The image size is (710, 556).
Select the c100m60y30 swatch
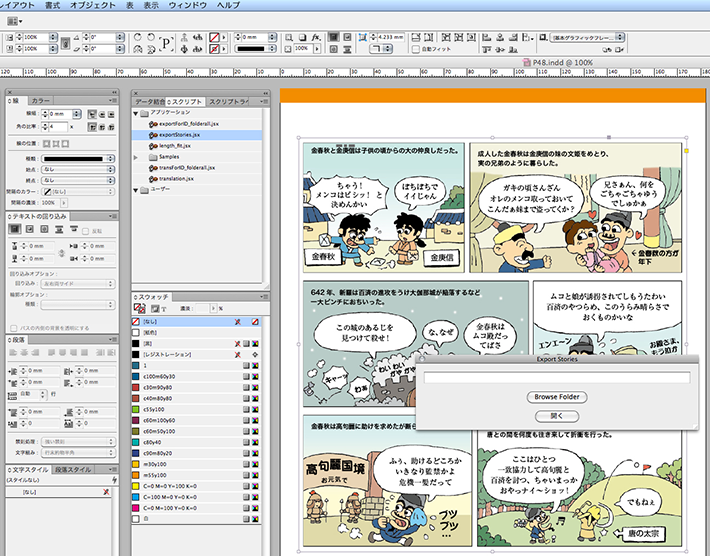coord(196,376)
